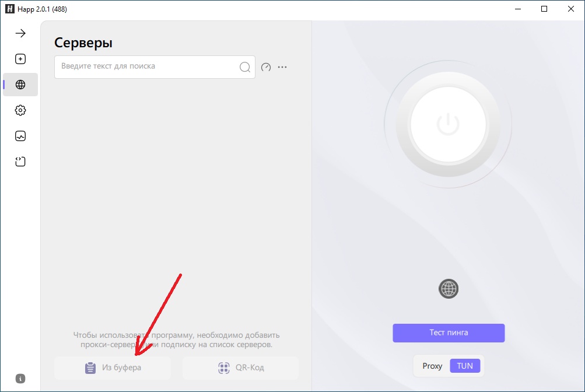Switch to Proxy mode
Image resolution: width=585 pixels, height=392 pixels.
coord(432,366)
